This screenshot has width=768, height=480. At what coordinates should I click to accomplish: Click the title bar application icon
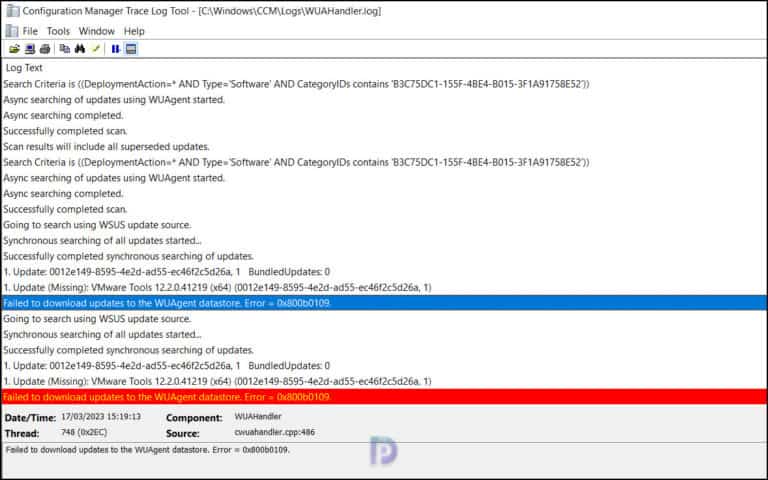pos(13,11)
